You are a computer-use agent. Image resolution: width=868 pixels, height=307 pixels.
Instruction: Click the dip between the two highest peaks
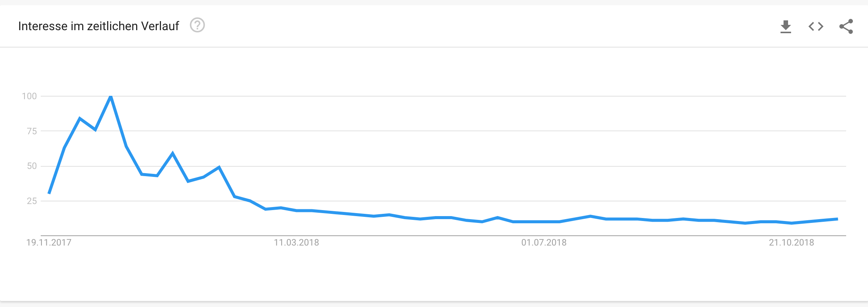(95, 130)
